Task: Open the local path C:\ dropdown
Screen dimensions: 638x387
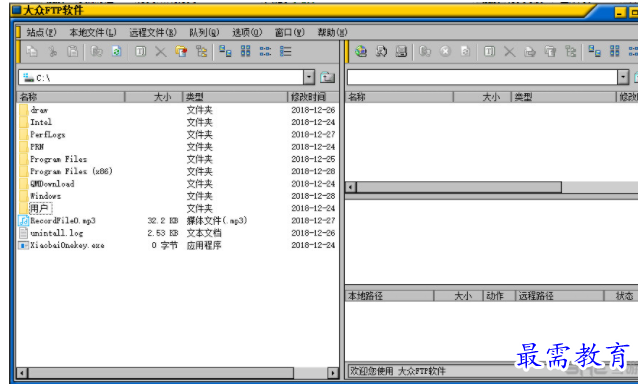Action: point(309,77)
